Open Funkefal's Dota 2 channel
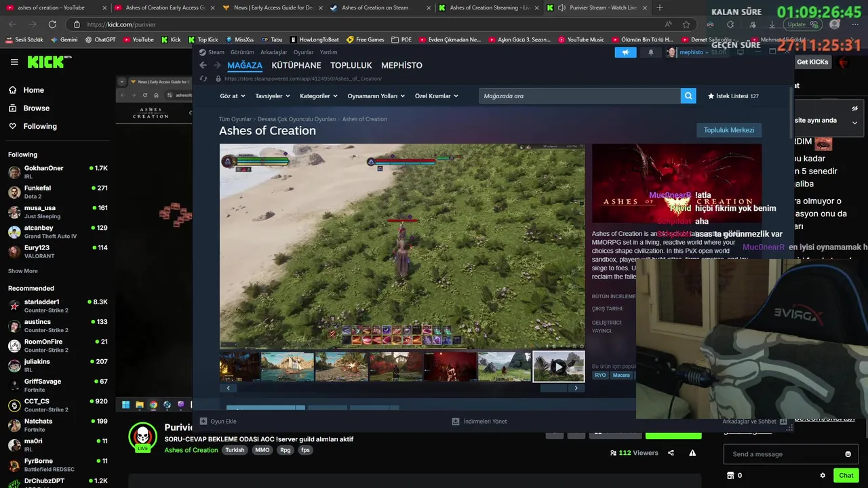Screen dimensions: 868x488 58,192
